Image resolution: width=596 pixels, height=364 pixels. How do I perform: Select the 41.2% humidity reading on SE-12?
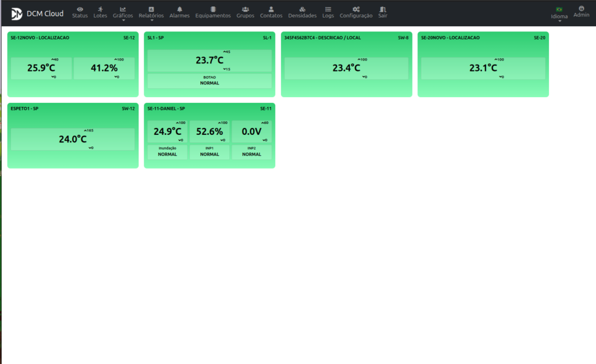[104, 68]
